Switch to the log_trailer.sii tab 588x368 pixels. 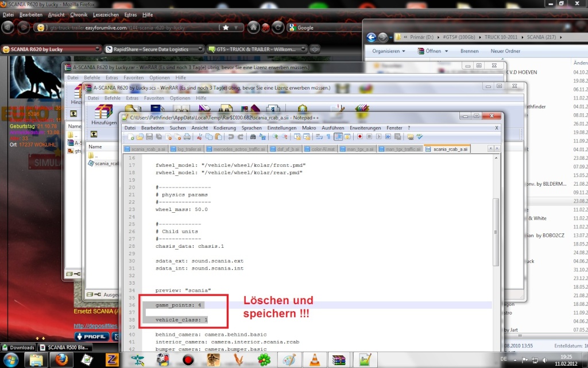pos(186,149)
